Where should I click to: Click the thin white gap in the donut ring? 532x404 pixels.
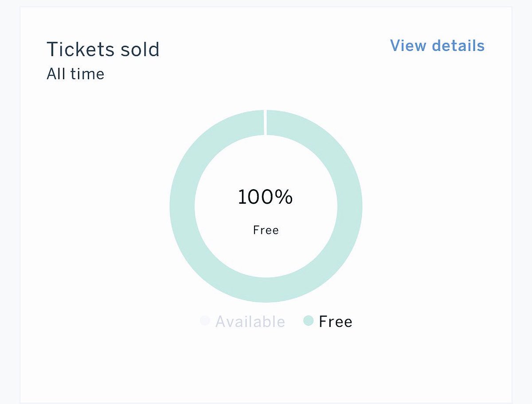pos(265,122)
